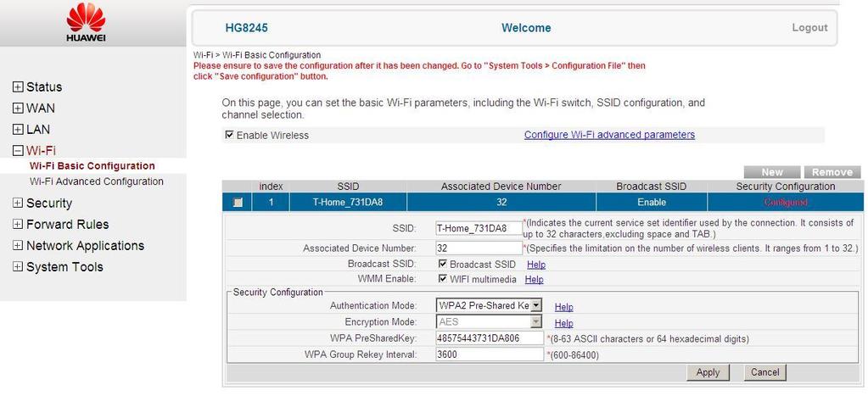This screenshot has height=396, width=868.
Task: Focus the SSID input field
Action: coord(479,228)
